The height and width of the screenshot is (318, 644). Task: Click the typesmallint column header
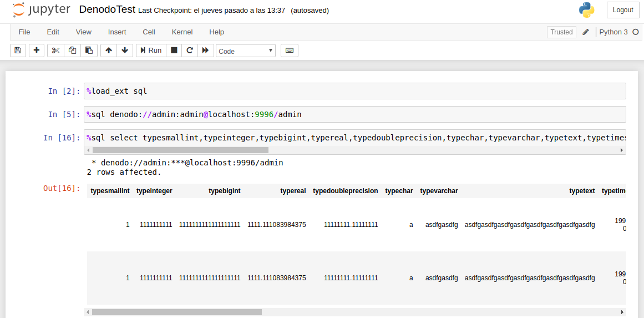[110, 191]
